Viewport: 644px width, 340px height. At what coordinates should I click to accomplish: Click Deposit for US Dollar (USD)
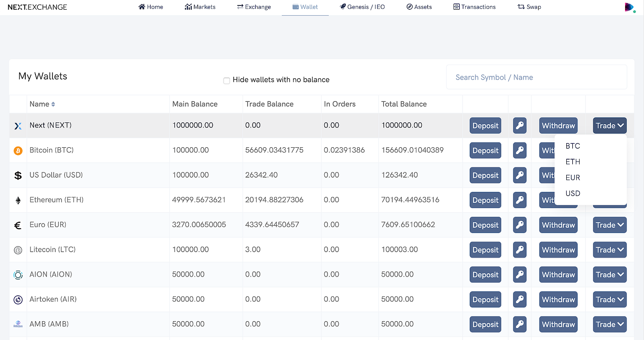pyautogui.click(x=485, y=175)
